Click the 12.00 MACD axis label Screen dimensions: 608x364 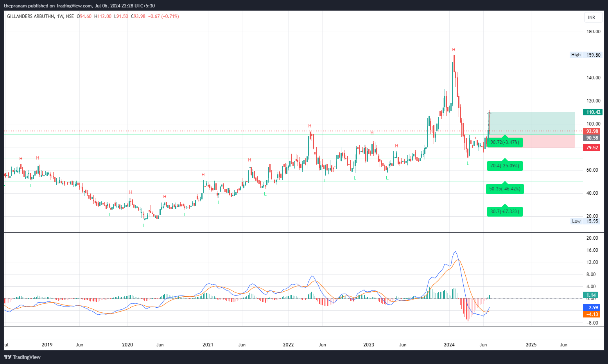tap(592, 262)
